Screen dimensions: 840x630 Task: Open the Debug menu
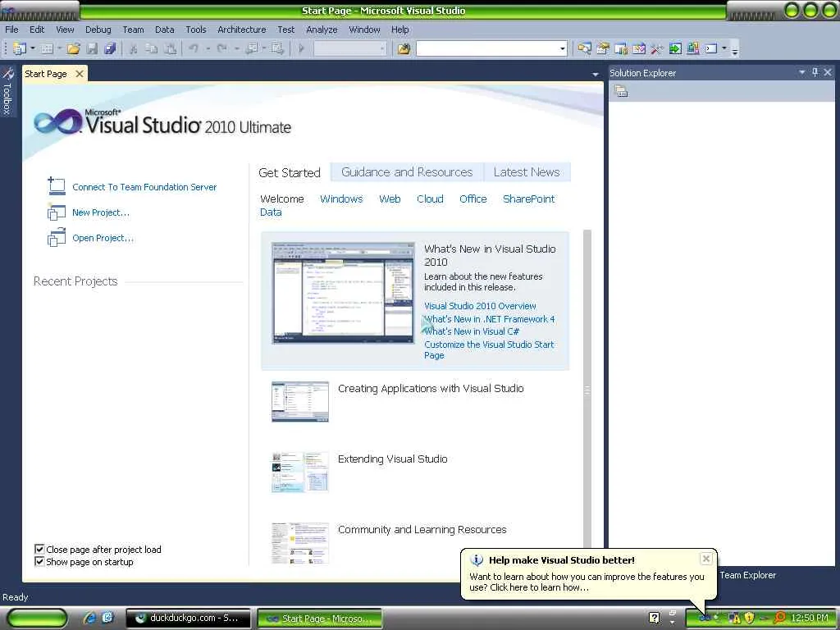(98, 30)
